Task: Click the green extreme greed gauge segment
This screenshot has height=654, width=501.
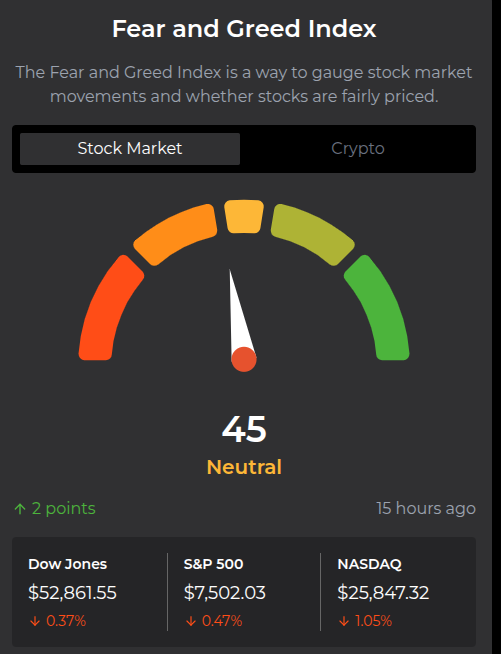Action: 378,309
